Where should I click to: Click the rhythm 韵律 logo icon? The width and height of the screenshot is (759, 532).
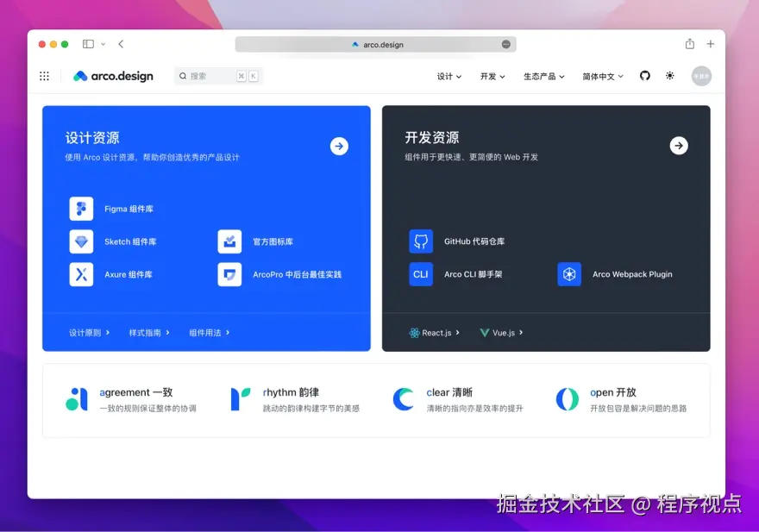240,399
